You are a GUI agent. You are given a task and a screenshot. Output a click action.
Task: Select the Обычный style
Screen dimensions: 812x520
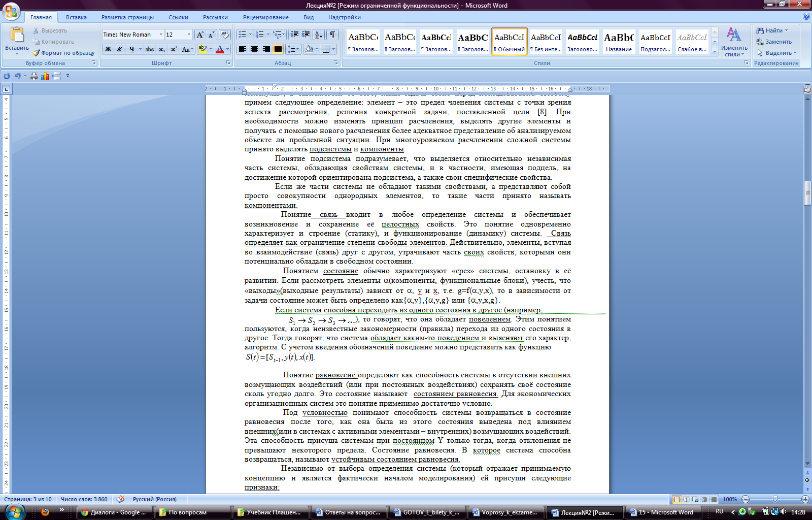(x=509, y=42)
